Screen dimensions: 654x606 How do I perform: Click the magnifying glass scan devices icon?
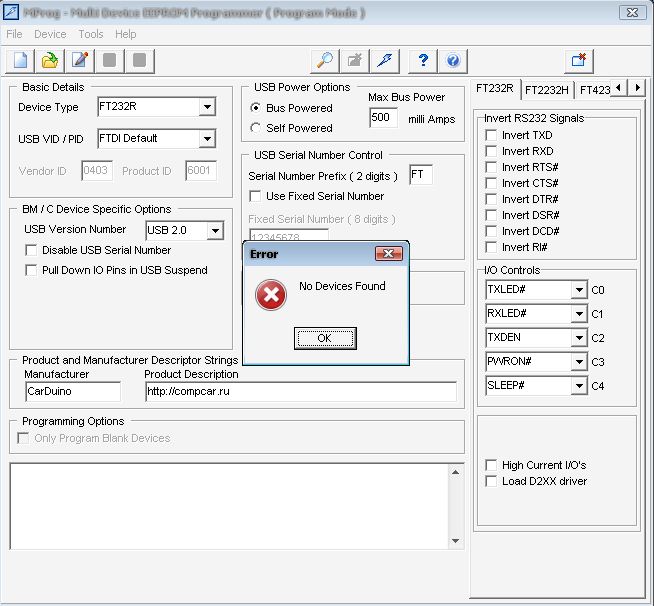324,60
